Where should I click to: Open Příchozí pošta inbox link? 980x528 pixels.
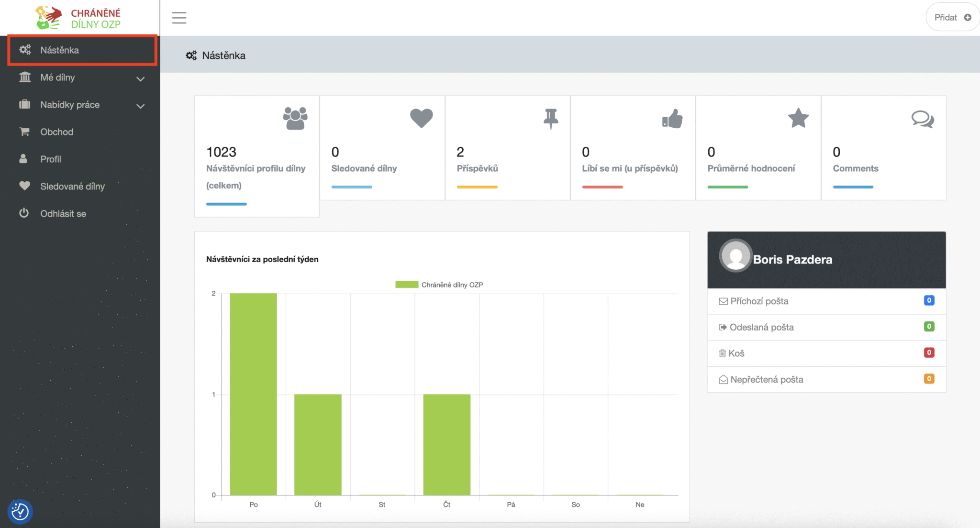pos(759,301)
